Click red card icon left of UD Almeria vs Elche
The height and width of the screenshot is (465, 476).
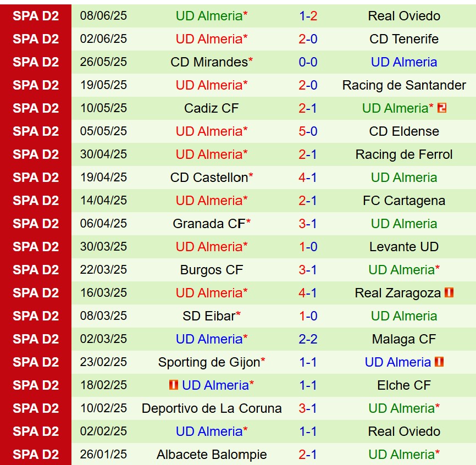coord(174,385)
